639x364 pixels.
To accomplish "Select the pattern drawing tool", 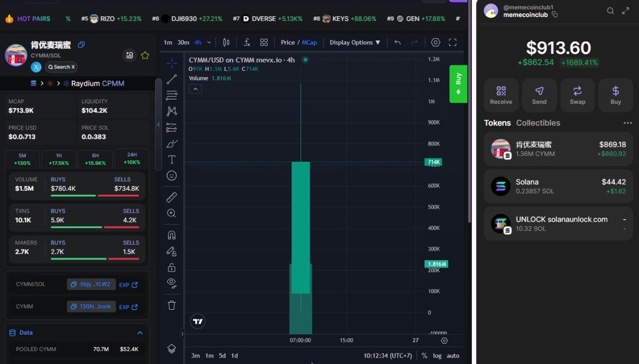I will 172,111.
